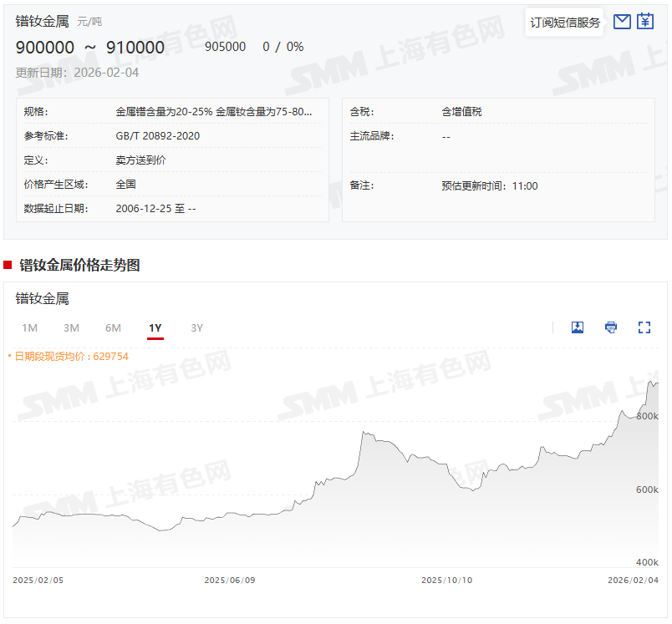
Task: Click the email subscription envelope icon
Action: (622, 22)
